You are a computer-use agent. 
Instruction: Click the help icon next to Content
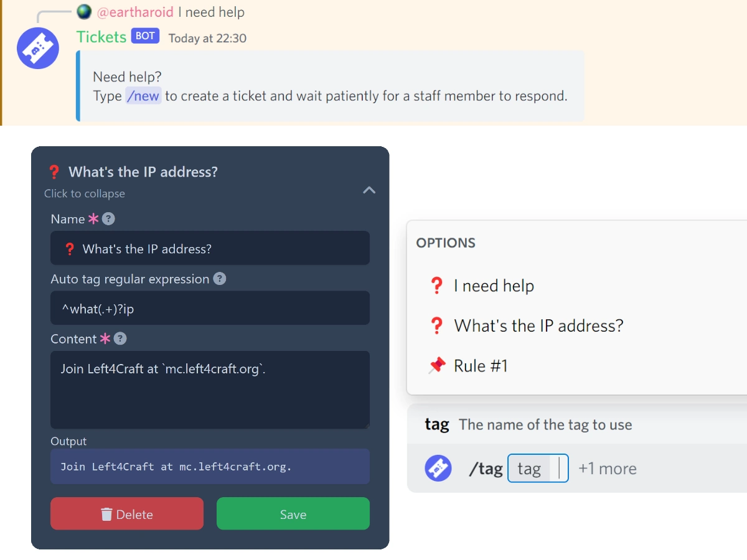pyautogui.click(x=120, y=338)
